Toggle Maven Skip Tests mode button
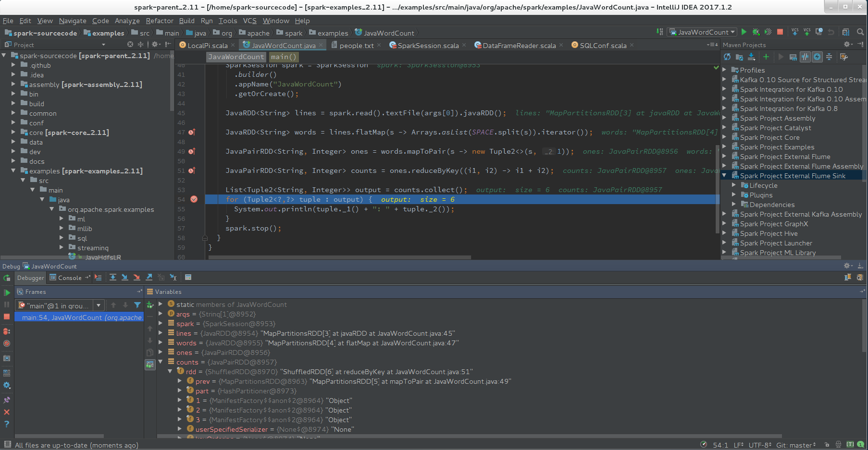 (x=817, y=57)
